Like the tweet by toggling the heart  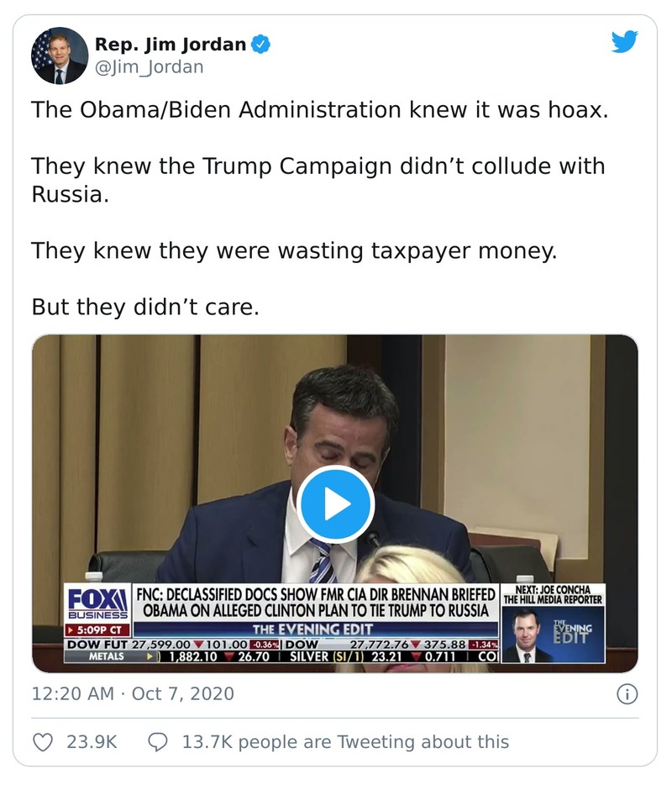(42, 741)
